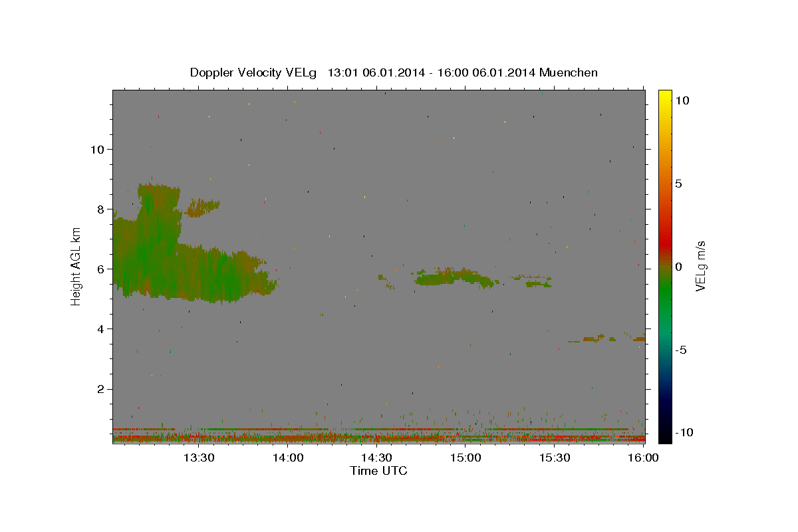Click the 'Time UTC' axis label
The height and width of the screenshot is (532, 798).
(x=378, y=471)
